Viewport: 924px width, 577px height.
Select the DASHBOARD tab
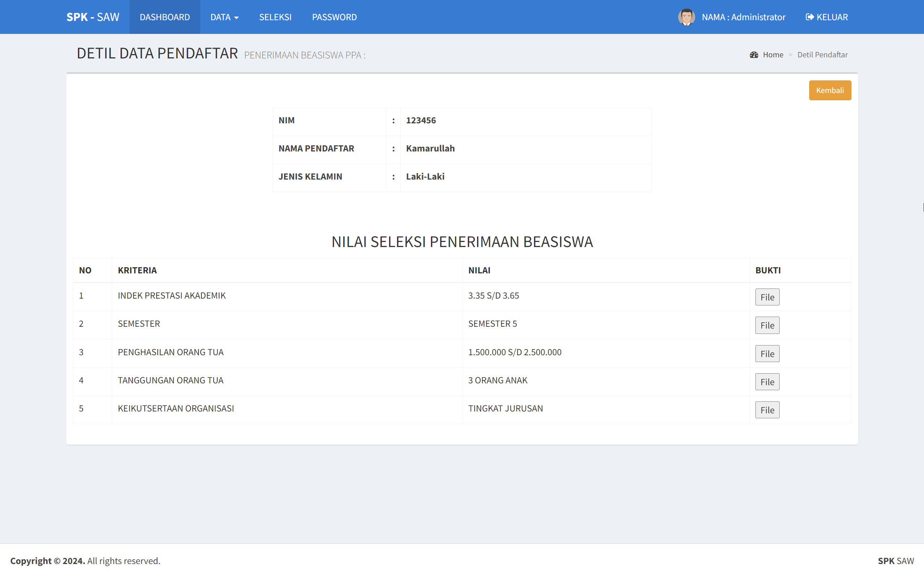(x=165, y=17)
